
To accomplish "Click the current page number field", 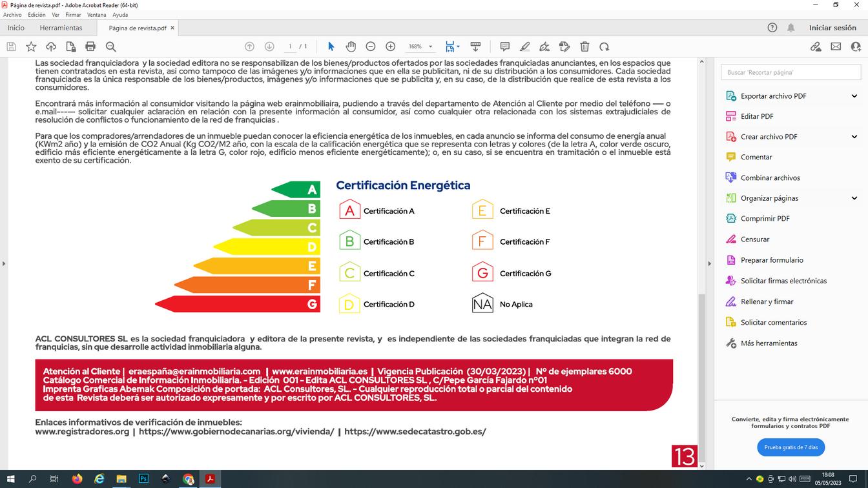I will [x=291, y=46].
